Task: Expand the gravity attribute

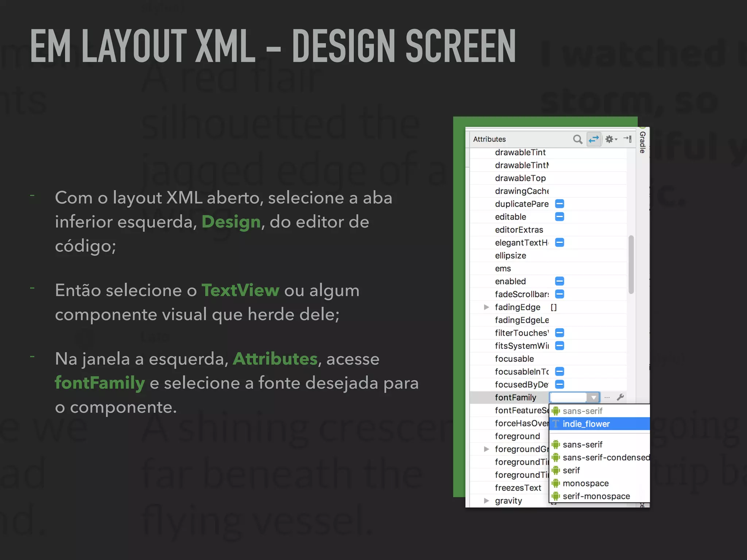Action: [x=486, y=501]
